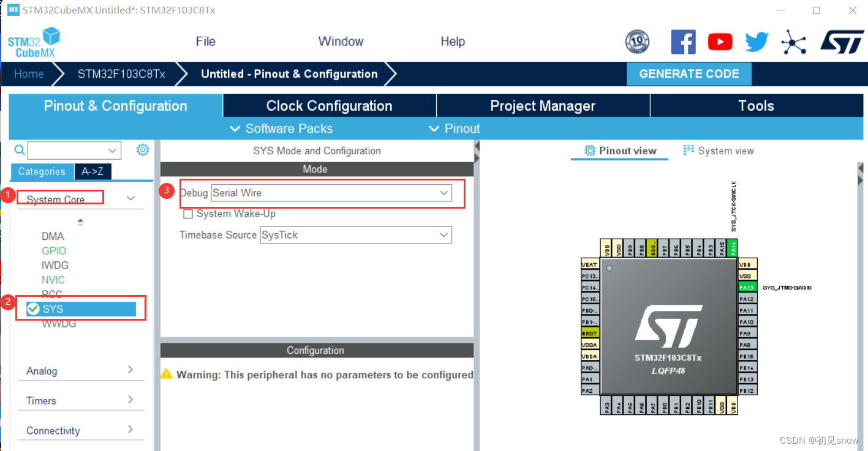868x451 pixels.
Task: Enable the System Wake-Up checkbox
Action: [x=189, y=214]
